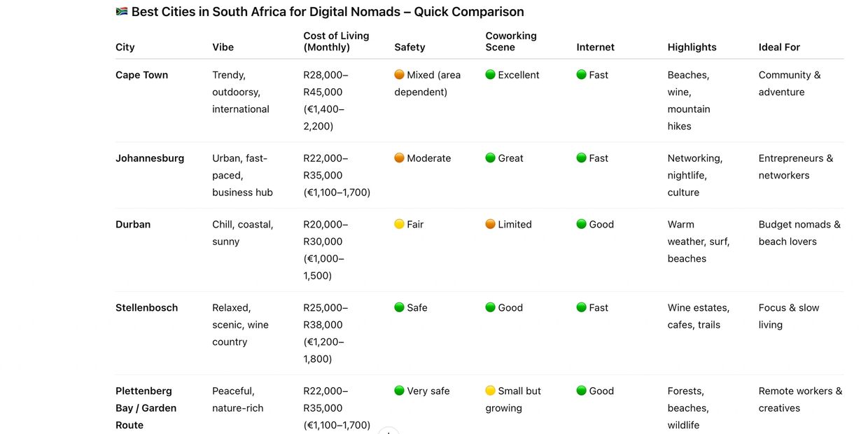Click the green dot beside Very safe
Viewport: 868px width, 434px height.
click(x=399, y=391)
